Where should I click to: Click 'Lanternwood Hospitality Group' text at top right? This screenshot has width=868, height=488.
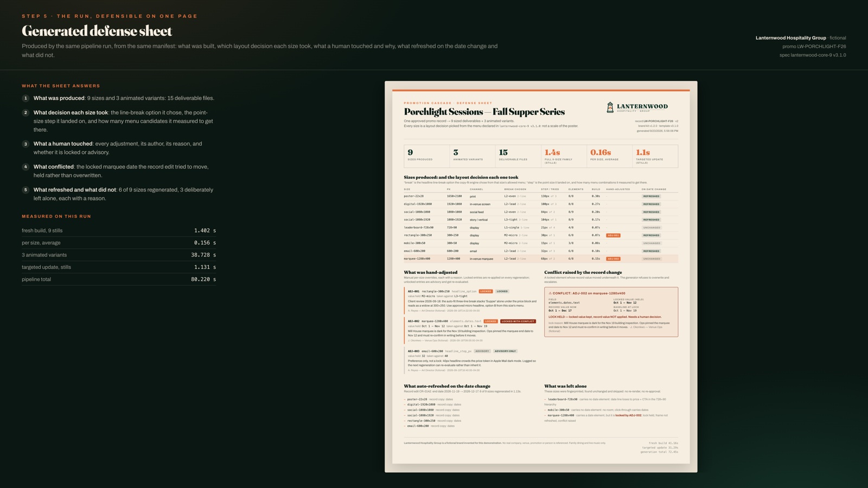coord(790,38)
